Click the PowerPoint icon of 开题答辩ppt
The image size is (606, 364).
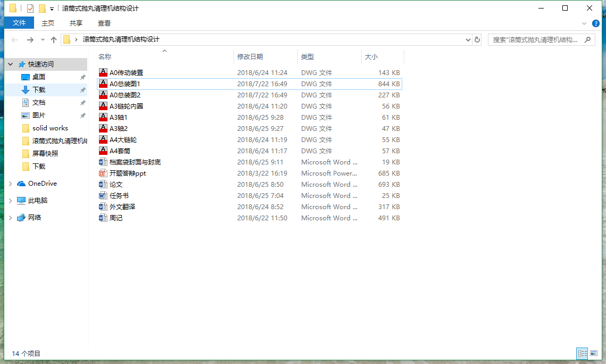[103, 173]
